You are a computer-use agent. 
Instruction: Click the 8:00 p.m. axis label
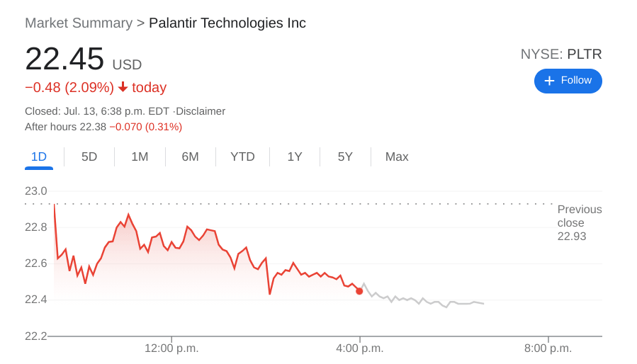(548, 348)
